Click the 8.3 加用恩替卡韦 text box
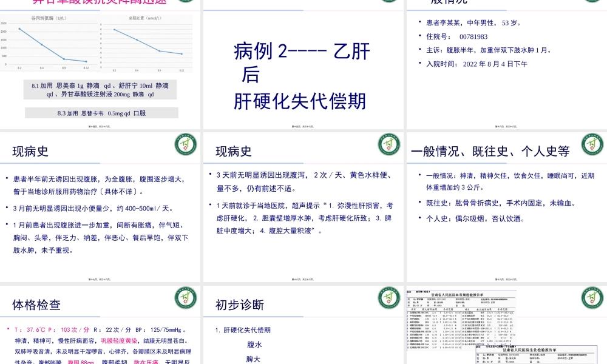Screen dimensions: 607x364 (x=101, y=113)
